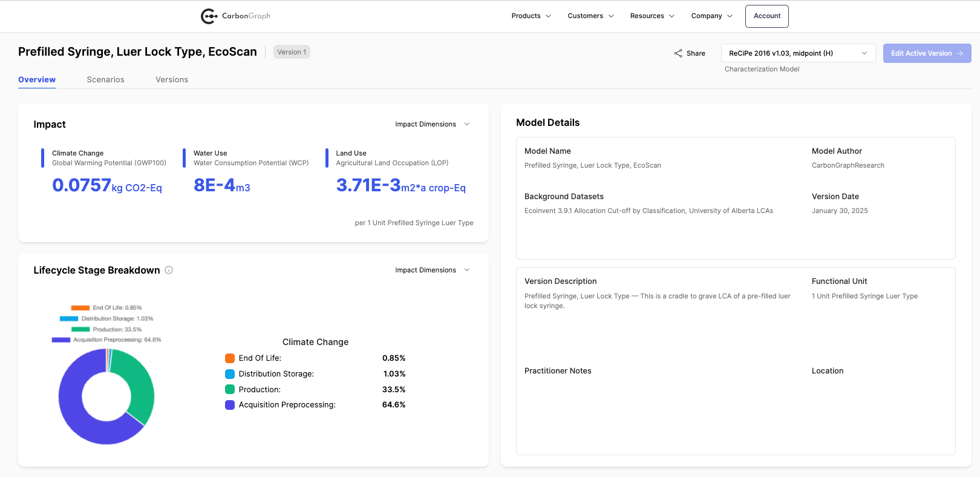
Task: Click 'Global Warming Potential (GWP100)' label
Action: coord(109,163)
